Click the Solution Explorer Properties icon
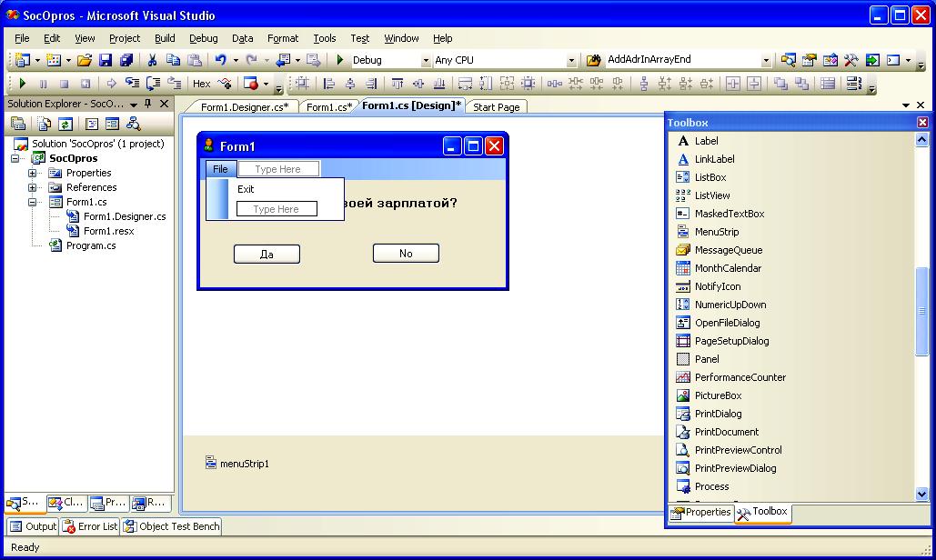This screenshot has height=560, width=936. (18, 124)
